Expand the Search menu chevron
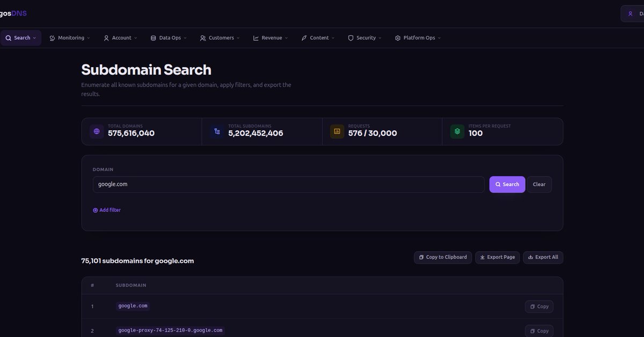The height and width of the screenshot is (337, 644). [34, 38]
